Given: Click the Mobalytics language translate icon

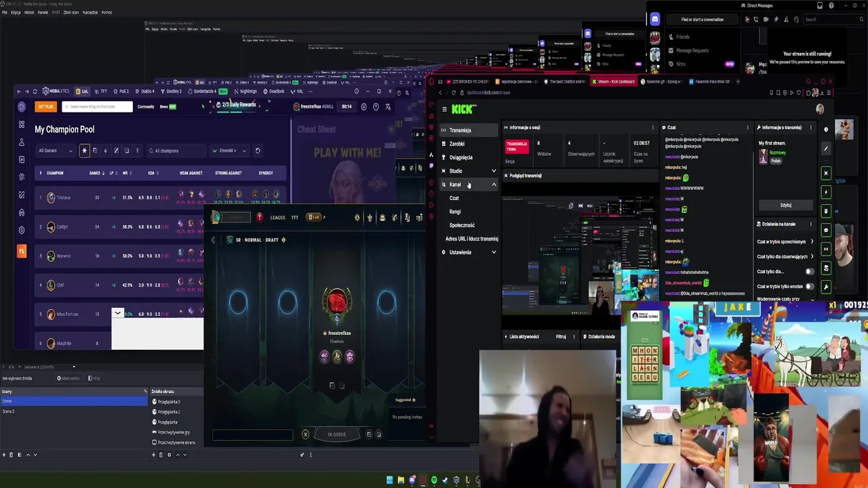Looking at the screenshot, I should (388, 106).
